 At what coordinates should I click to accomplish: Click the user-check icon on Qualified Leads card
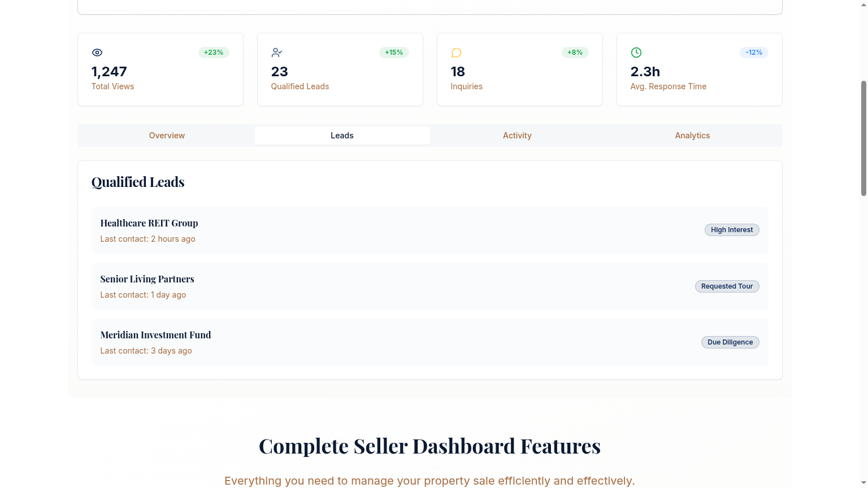coord(277,53)
